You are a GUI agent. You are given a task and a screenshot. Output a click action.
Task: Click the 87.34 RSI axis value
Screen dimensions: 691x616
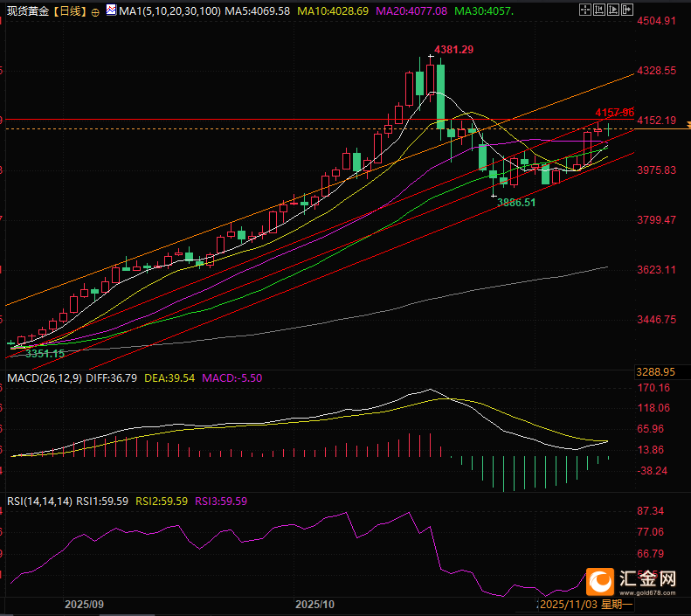651,511
